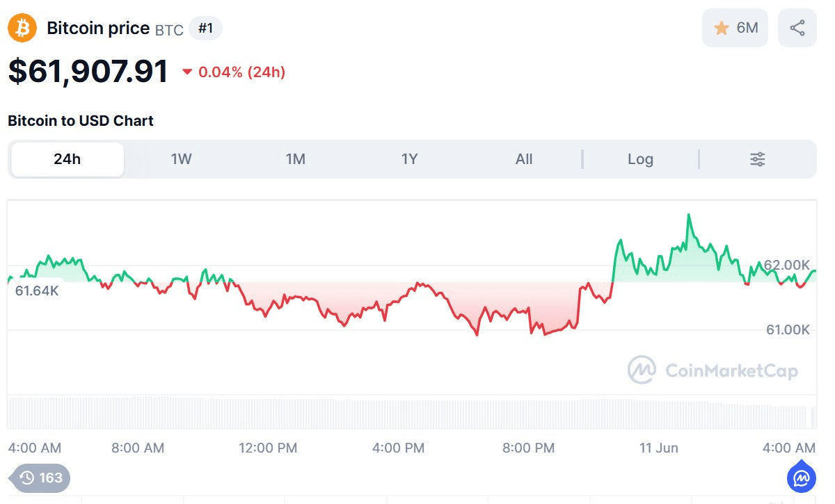Click the $61,907.91 price value
The image size is (835, 504).
(88, 72)
